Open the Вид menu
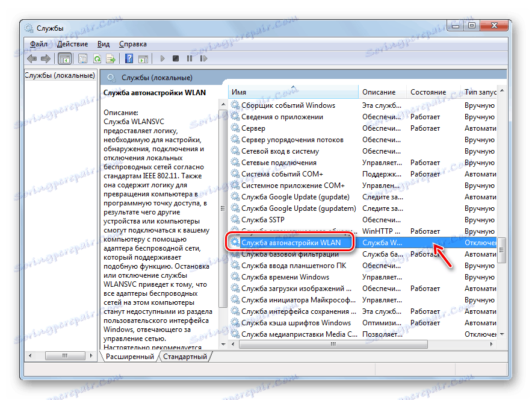 click(x=104, y=44)
